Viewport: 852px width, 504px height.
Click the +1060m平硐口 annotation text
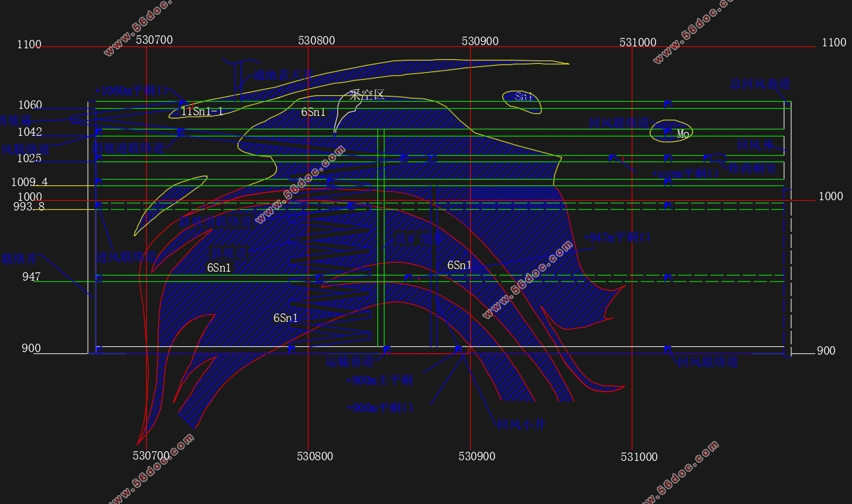click(x=132, y=90)
